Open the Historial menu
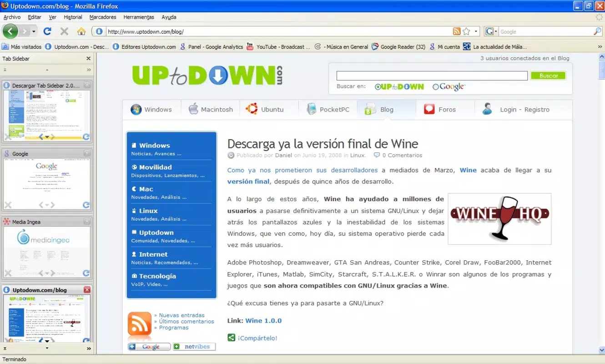605x364 pixels. (x=73, y=17)
